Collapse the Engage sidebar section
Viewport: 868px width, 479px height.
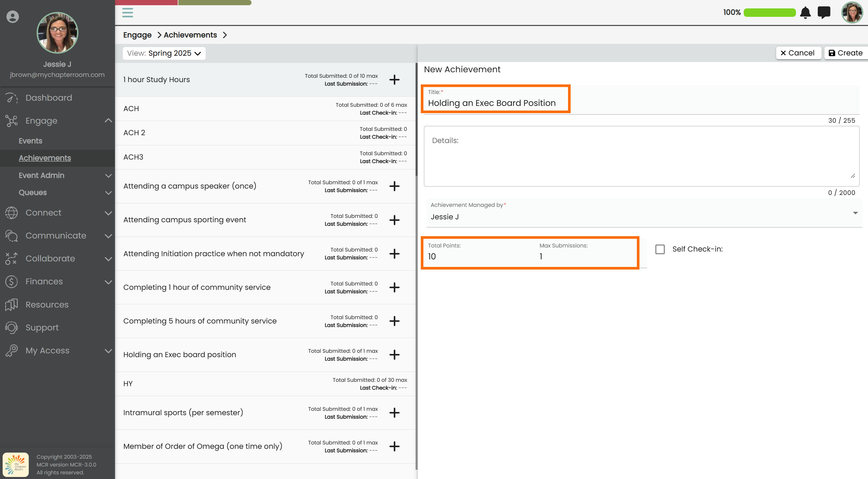108,120
